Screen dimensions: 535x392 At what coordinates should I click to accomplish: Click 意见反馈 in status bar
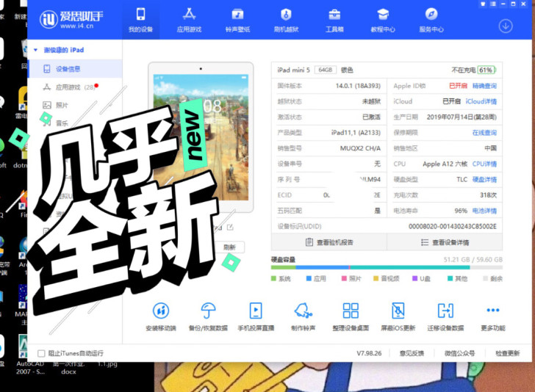click(x=412, y=353)
